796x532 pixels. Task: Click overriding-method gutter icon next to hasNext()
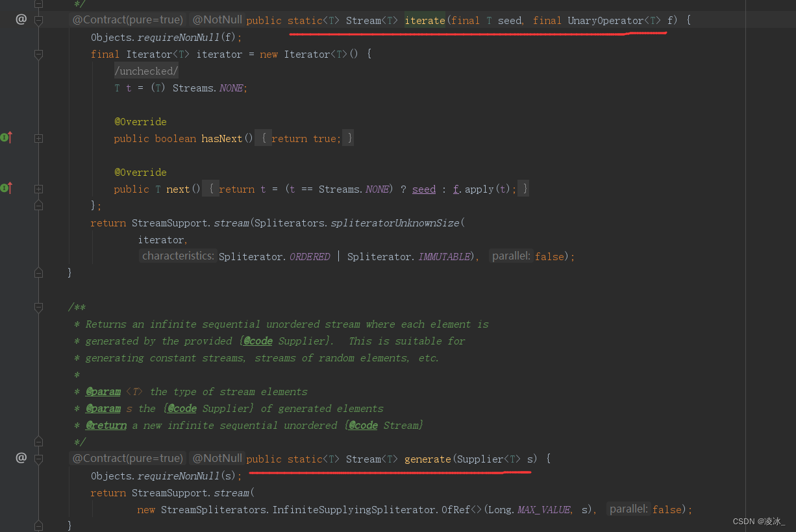pyautogui.click(x=6, y=138)
